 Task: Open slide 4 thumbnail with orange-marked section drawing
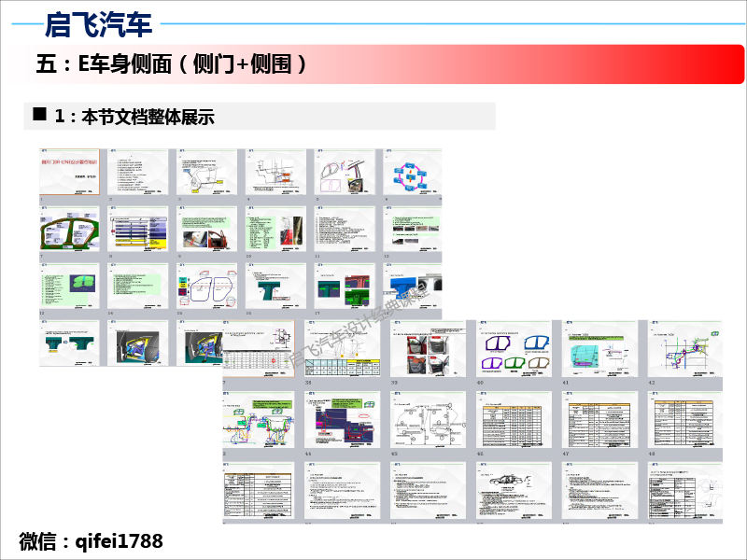pos(275,172)
